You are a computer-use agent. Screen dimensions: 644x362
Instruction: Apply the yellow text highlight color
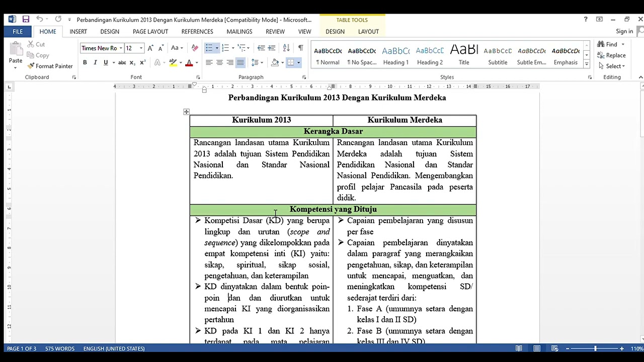click(x=173, y=63)
